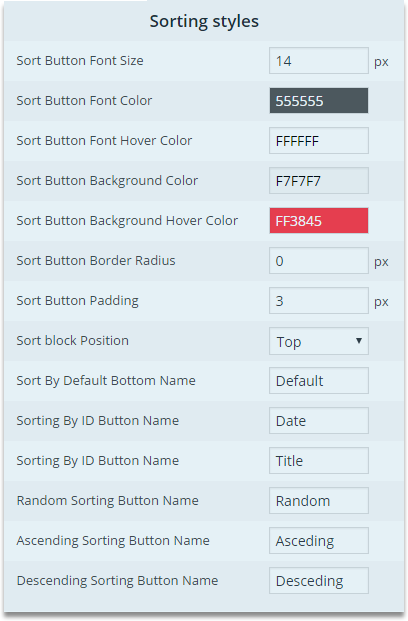Click the dropdown arrow next to Top
The image size is (408, 621).
pyautogui.click(x=359, y=341)
